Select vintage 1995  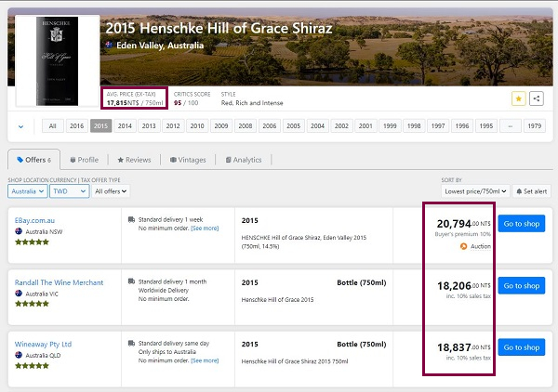pyautogui.click(x=486, y=125)
